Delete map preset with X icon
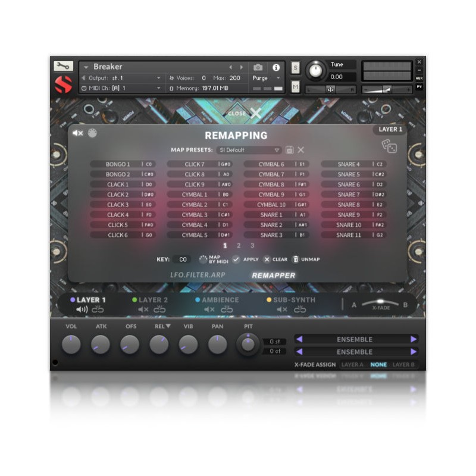 coord(301,151)
